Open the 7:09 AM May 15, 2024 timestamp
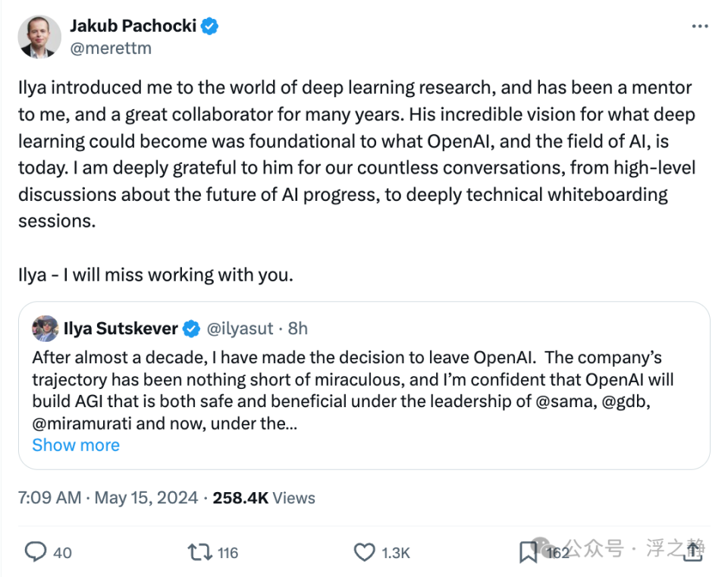This screenshot has width=728, height=577. 108,498
